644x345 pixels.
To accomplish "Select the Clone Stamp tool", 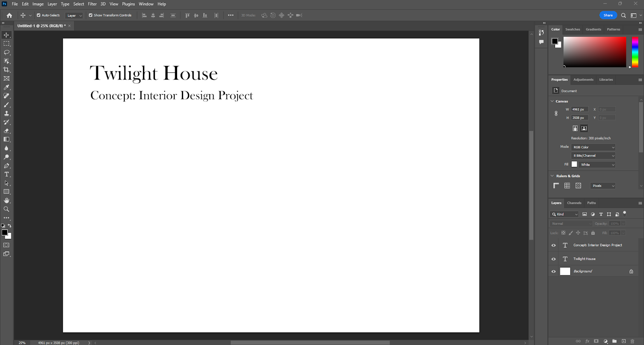I will pos(6,113).
